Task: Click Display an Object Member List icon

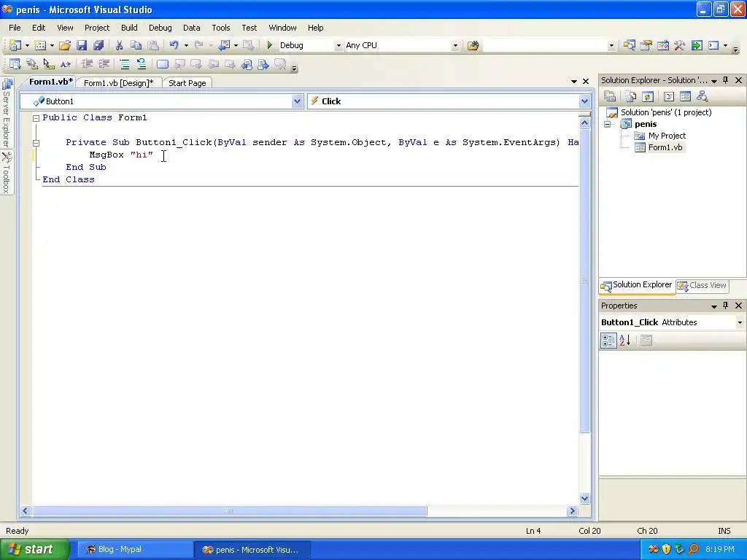Action: tap(15, 64)
